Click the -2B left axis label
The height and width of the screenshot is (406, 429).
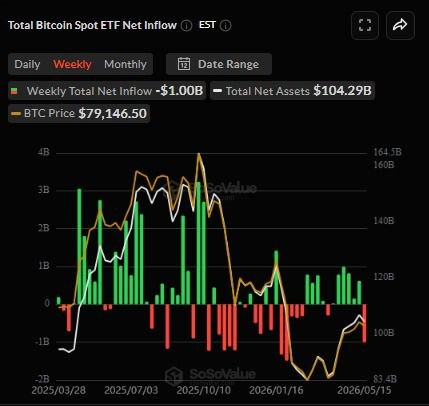click(x=42, y=379)
